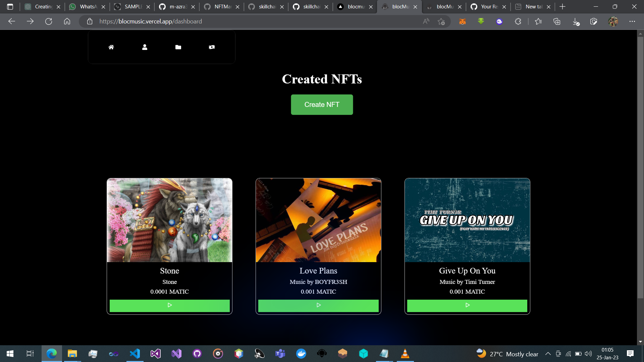Viewport: 644px width, 362px height.
Task: Select the Home icon in the navigation bar
Action: click(111, 47)
